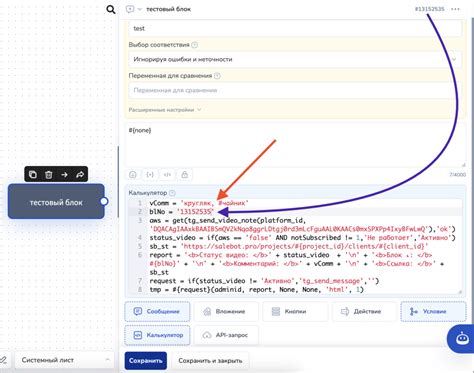Click the </> code formatting icon

click(x=167, y=174)
